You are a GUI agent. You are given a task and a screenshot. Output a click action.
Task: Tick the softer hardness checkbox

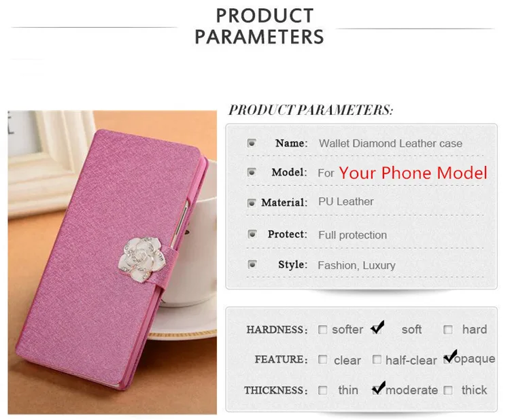[322, 330]
